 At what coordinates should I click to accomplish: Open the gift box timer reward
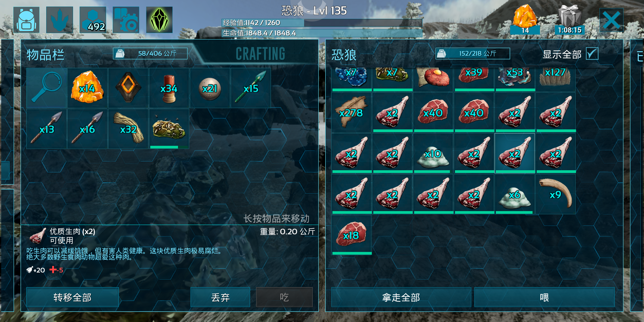pyautogui.click(x=569, y=19)
